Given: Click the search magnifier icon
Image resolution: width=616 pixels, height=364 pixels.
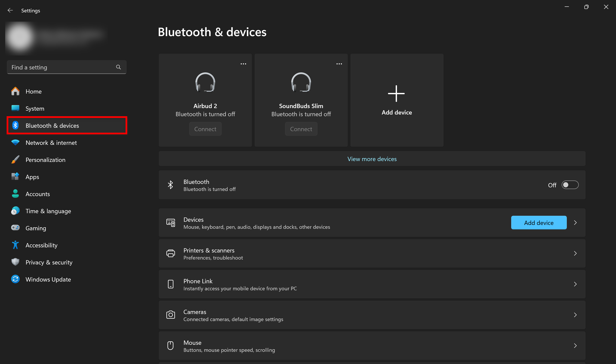Looking at the screenshot, I should (x=118, y=67).
